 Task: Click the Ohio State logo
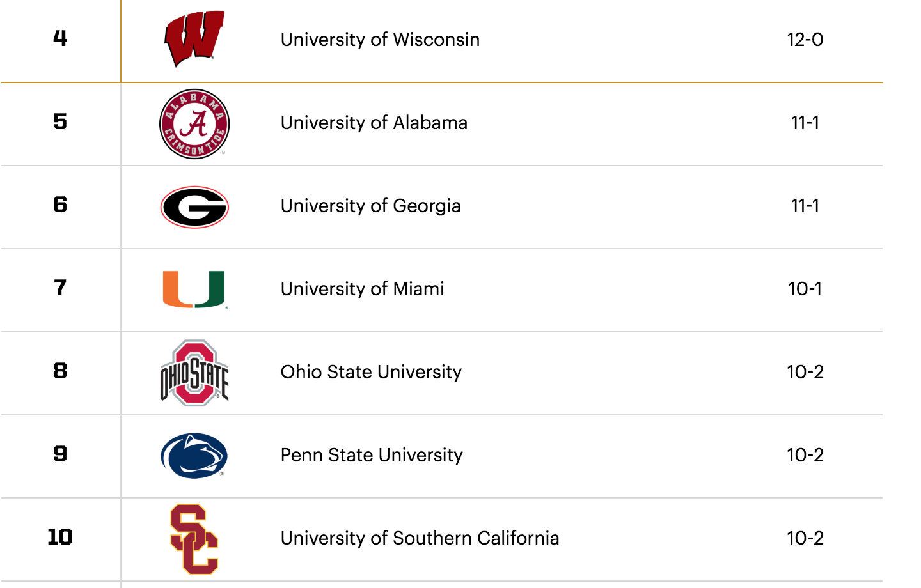click(194, 373)
